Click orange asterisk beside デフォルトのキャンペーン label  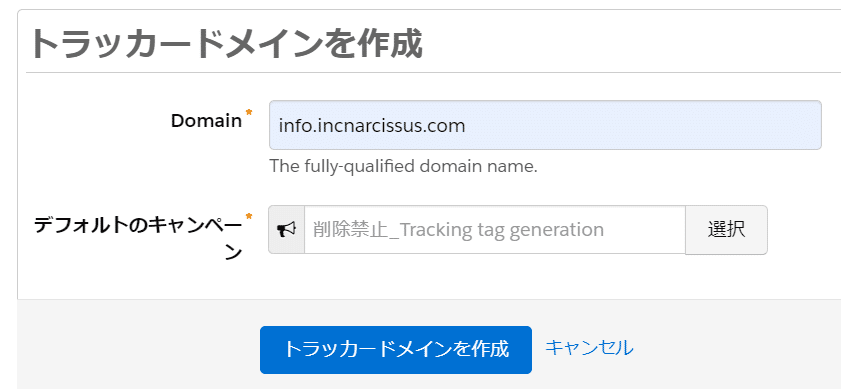[248, 216]
